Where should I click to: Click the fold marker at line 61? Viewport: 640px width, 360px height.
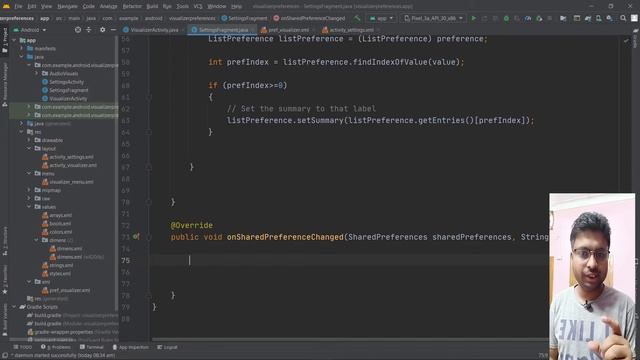pos(149,97)
